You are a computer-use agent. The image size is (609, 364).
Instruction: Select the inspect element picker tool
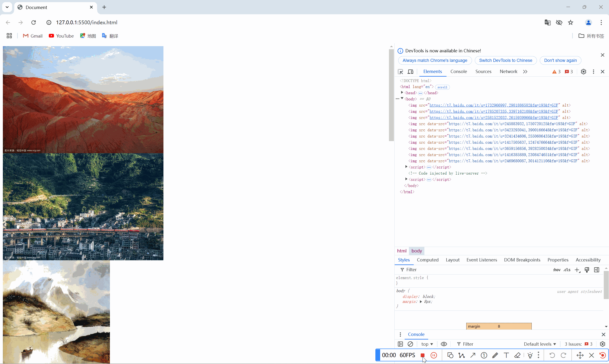pyautogui.click(x=400, y=71)
